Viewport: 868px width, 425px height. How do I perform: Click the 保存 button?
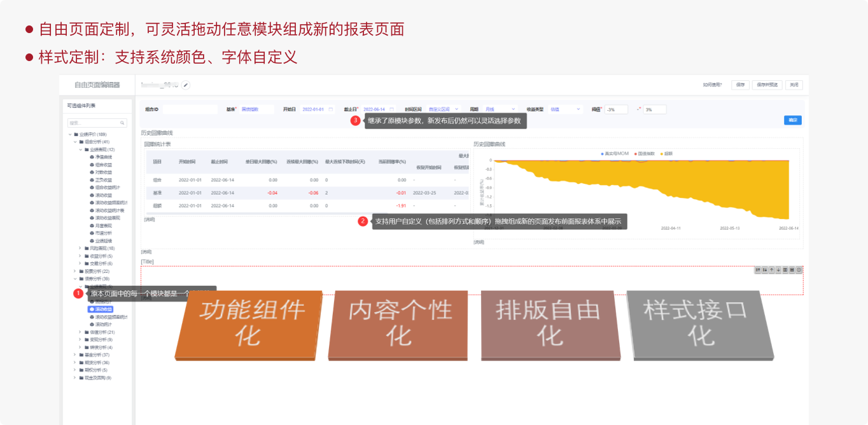(739, 85)
